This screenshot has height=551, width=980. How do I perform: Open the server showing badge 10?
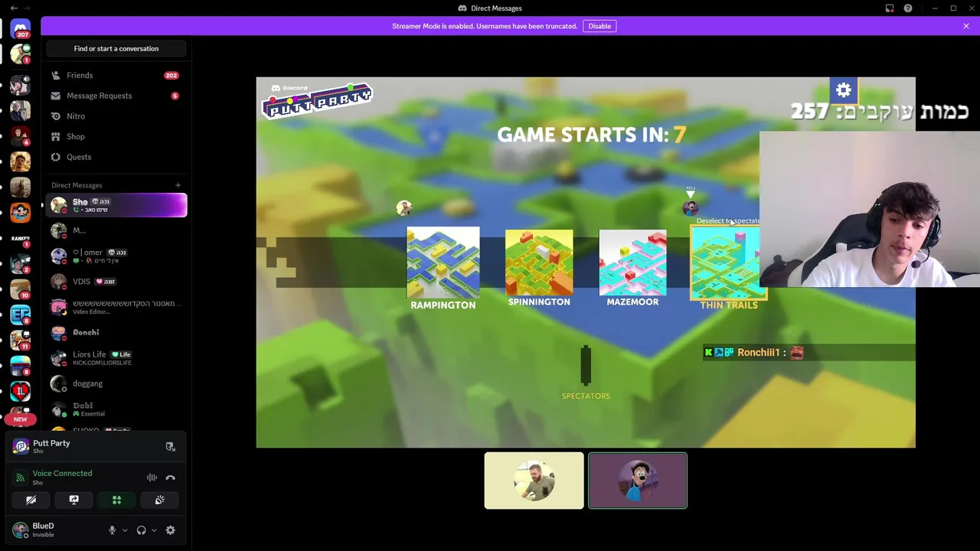(21, 289)
